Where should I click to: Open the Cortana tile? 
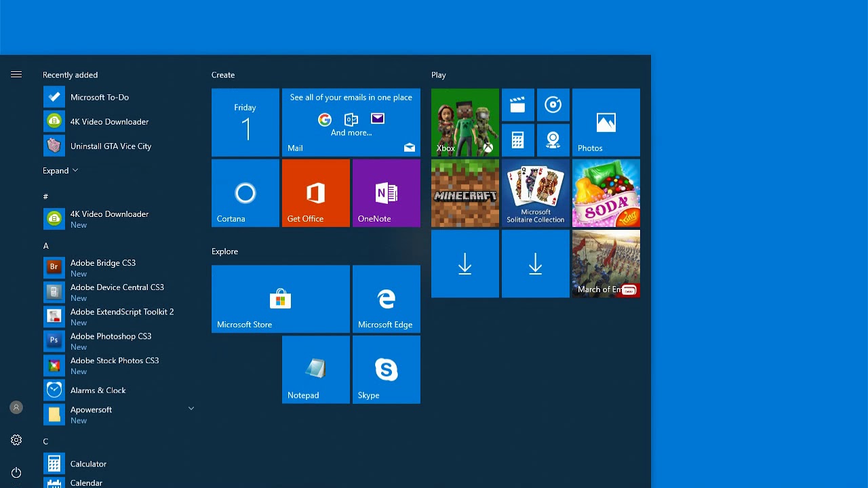245,193
